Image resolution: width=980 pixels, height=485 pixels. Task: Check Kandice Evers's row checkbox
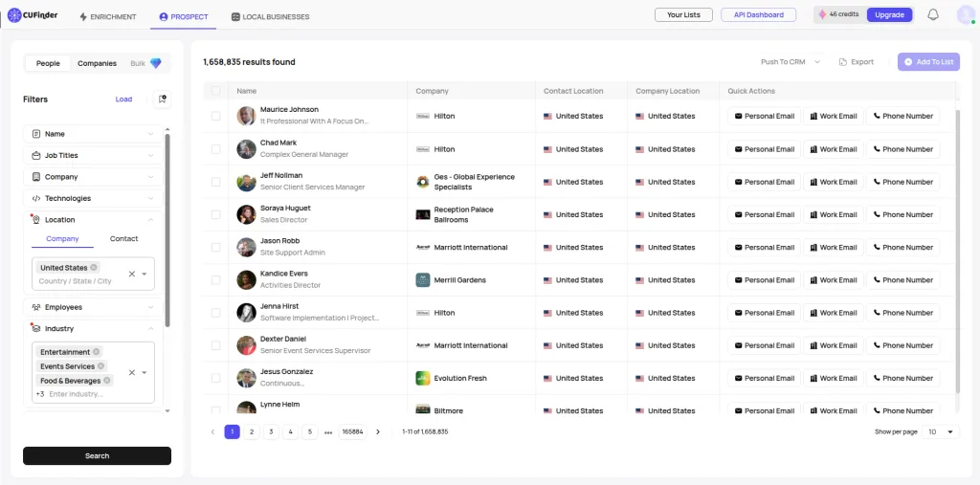[x=215, y=280]
